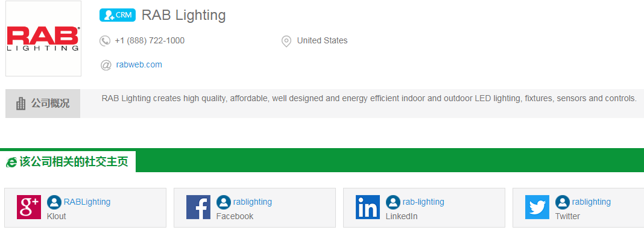
Task: Click the CRM add-contact badge
Action: (x=118, y=15)
